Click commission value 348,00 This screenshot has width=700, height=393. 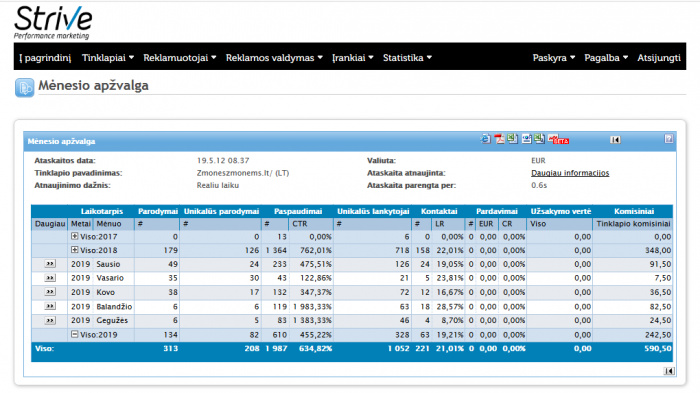click(x=658, y=251)
